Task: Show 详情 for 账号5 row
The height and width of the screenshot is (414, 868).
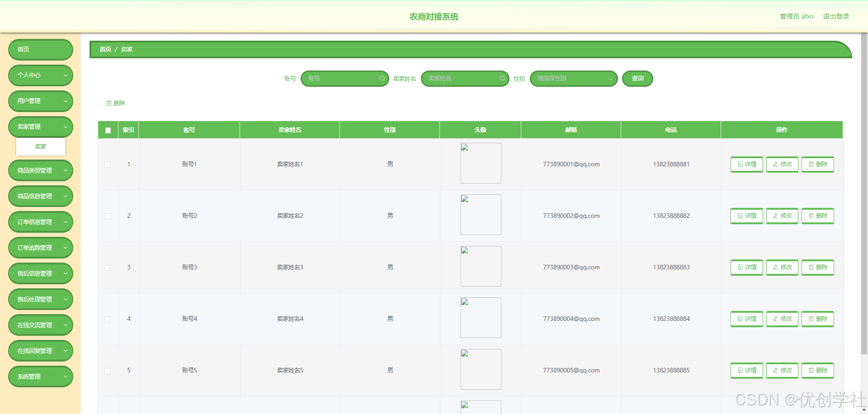Action: (x=747, y=371)
